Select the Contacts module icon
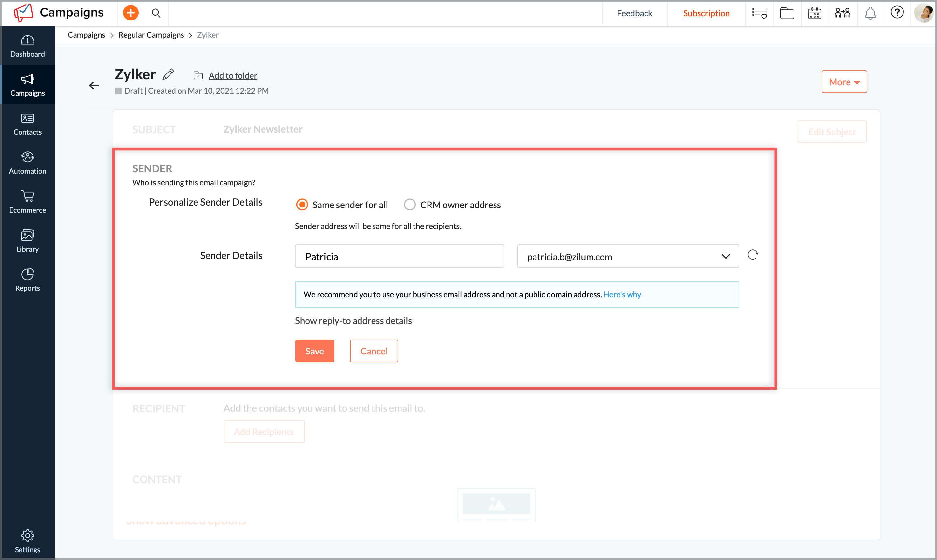 pyautogui.click(x=28, y=124)
